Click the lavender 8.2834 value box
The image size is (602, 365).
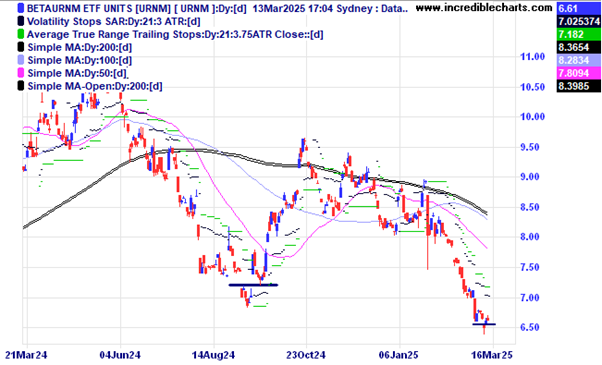[579, 60]
